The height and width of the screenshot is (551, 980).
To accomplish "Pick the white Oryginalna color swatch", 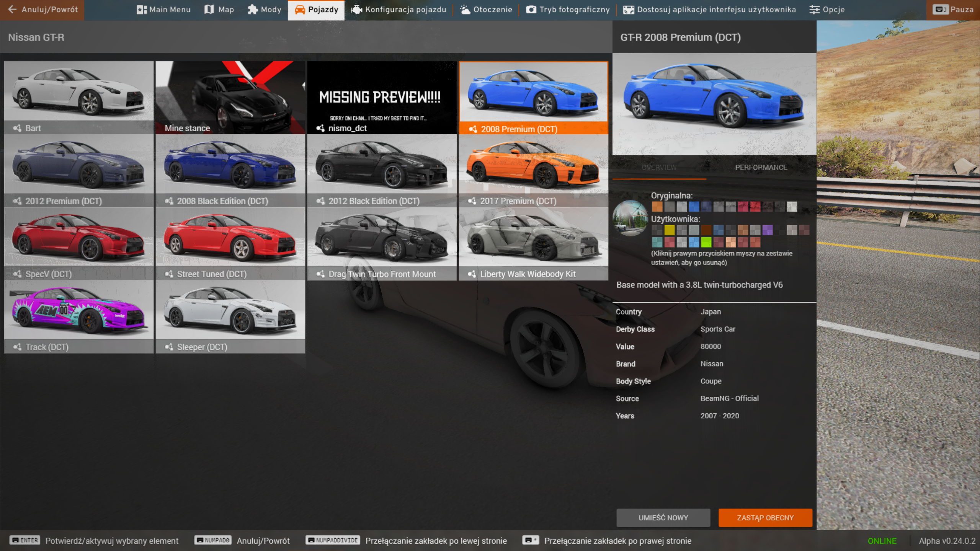I will (x=792, y=207).
